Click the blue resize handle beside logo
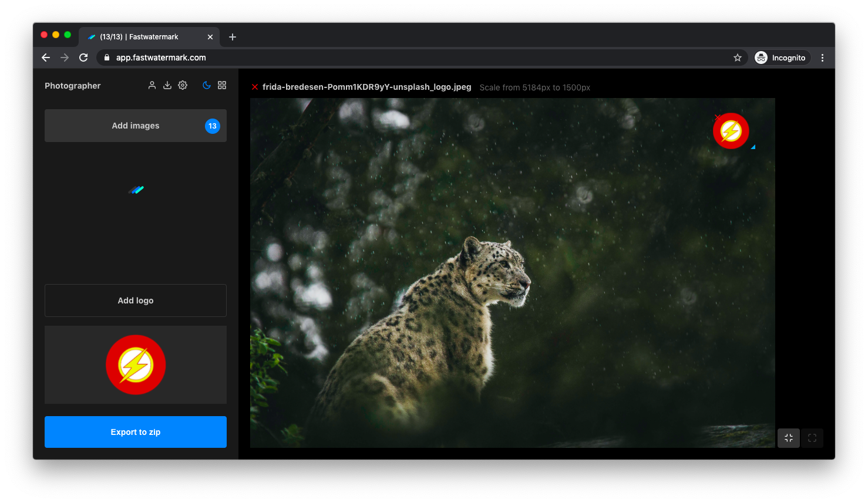This screenshot has height=503, width=868. click(753, 147)
